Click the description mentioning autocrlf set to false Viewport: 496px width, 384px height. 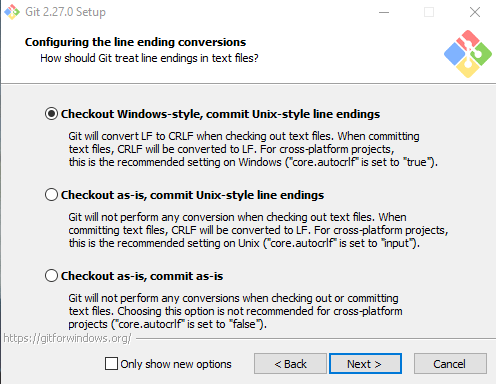pyautogui.click(x=235, y=311)
